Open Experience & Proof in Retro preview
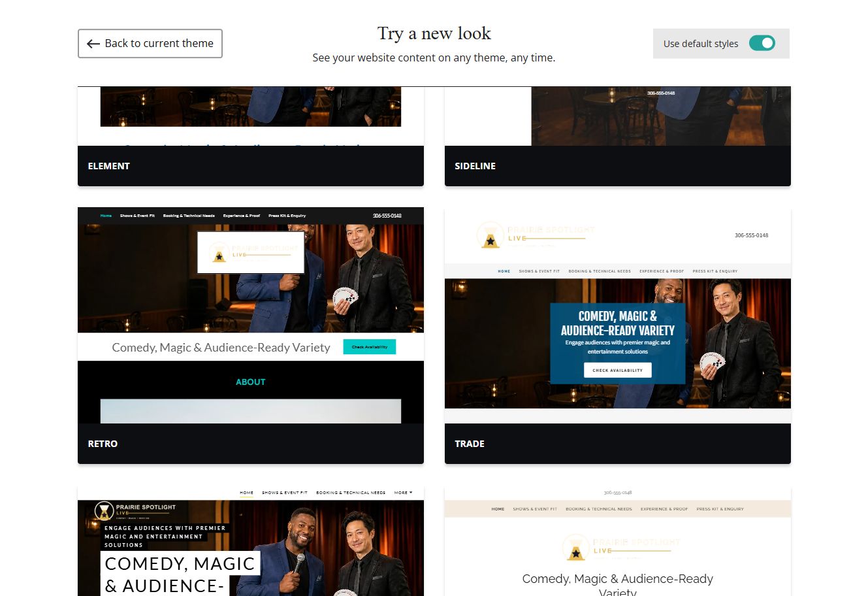Image resolution: width=868 pixels, height=596 pixels. tap(242, 216)
